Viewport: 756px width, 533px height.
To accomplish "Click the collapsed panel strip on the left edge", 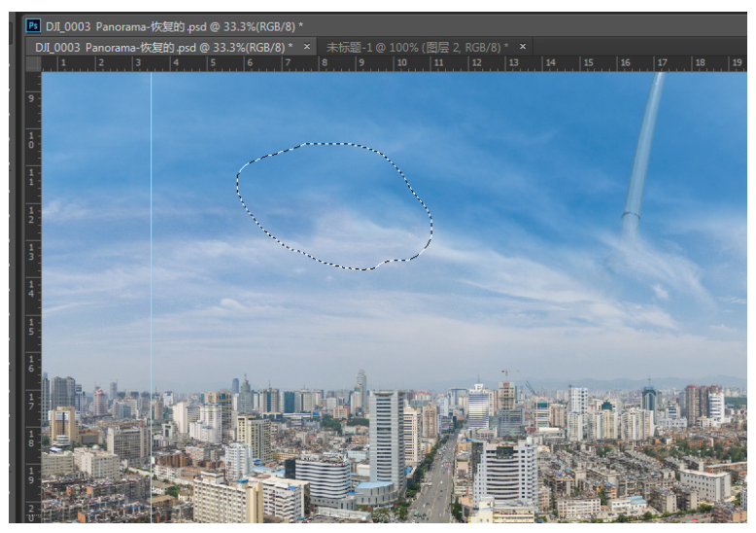I will pyautogui.click(x=15, y=292).
